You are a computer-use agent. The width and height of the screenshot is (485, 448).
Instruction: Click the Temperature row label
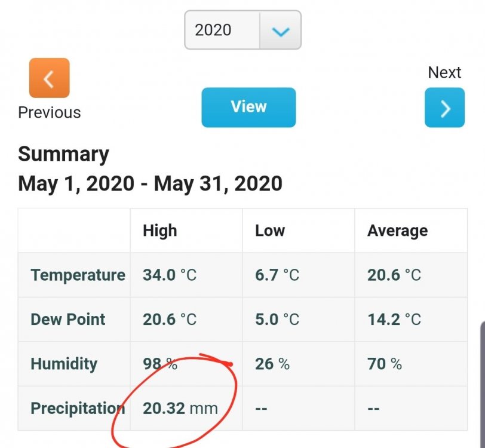[x=78, y=275]
